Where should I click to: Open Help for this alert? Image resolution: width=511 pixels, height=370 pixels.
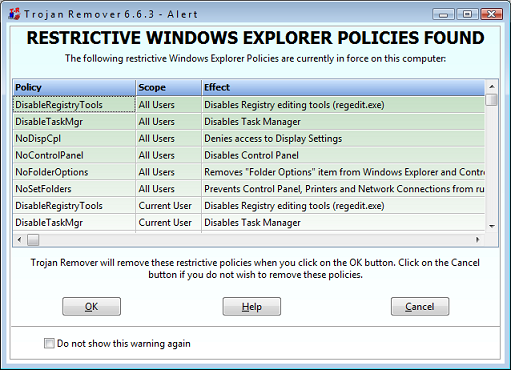252,306
